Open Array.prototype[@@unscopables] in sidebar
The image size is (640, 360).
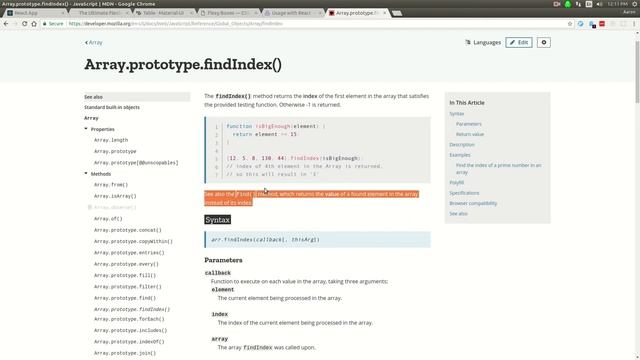pyautogui.click(x=136, y=163)
